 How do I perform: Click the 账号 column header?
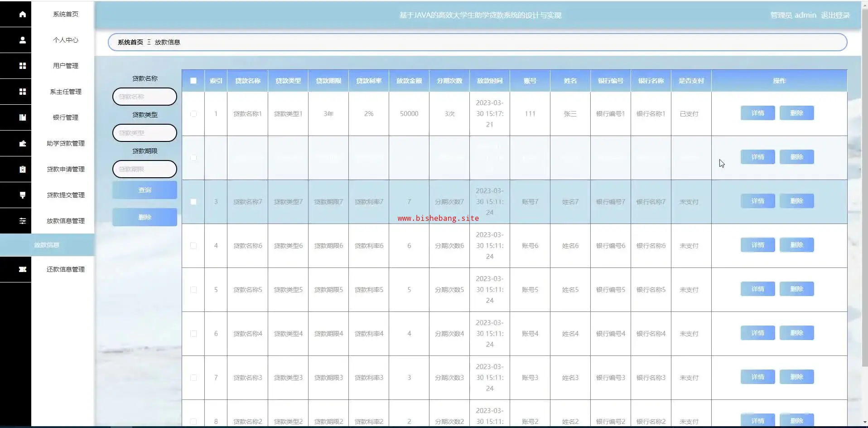coord(530,81)
